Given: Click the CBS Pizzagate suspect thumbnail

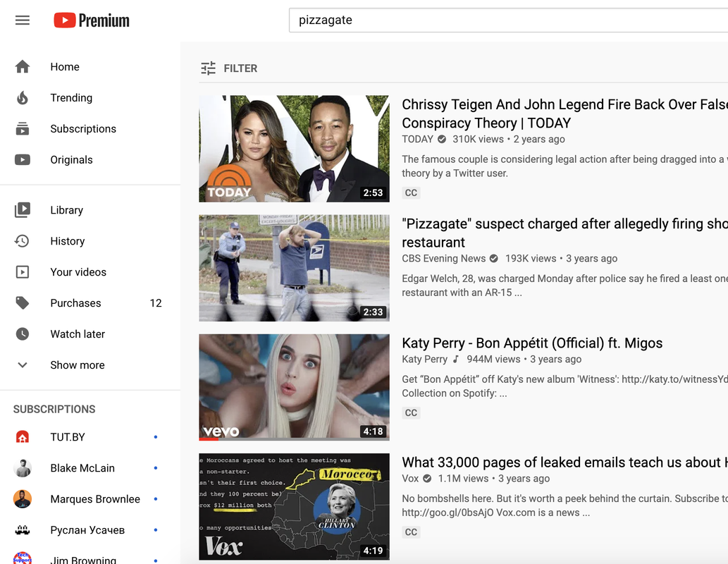Looking at the screenshot, I should click(294, 268).
